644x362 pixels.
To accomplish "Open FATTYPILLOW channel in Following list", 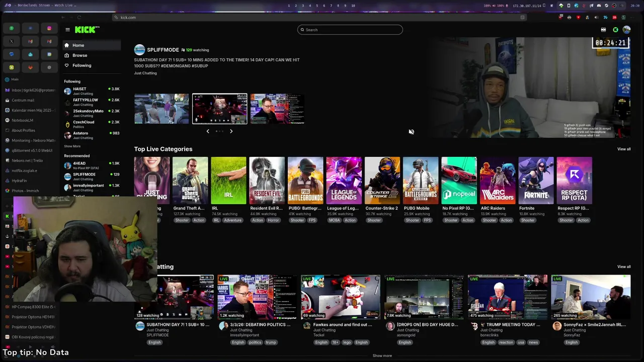I will pos(92,102).
